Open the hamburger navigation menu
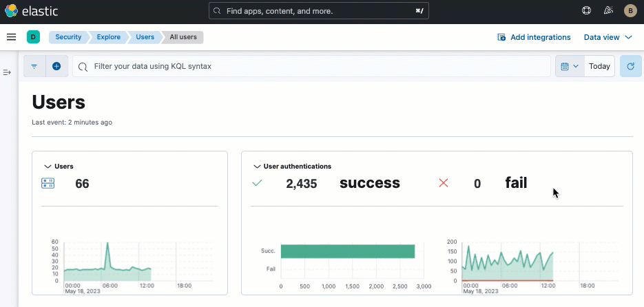644x307 pixels. pyautogui.click(x=11, y=37)
